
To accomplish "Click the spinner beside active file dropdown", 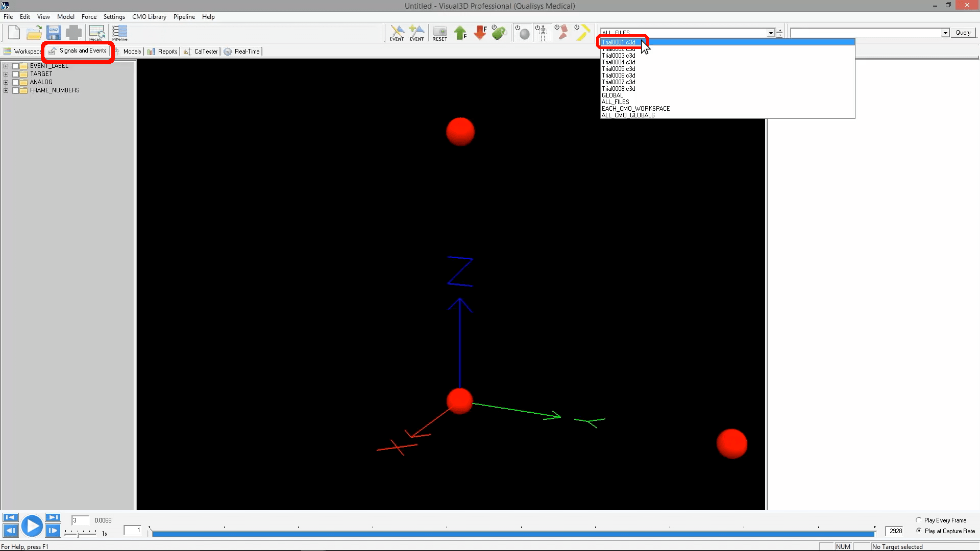I will [779, 33].
